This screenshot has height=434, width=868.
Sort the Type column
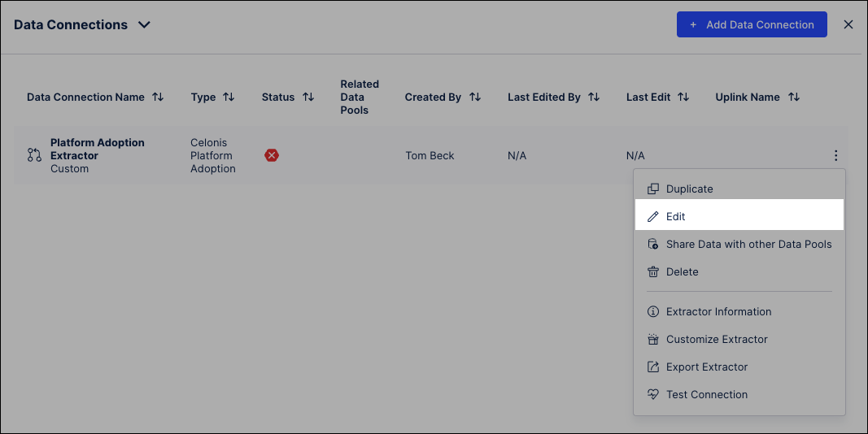point(229,97)
